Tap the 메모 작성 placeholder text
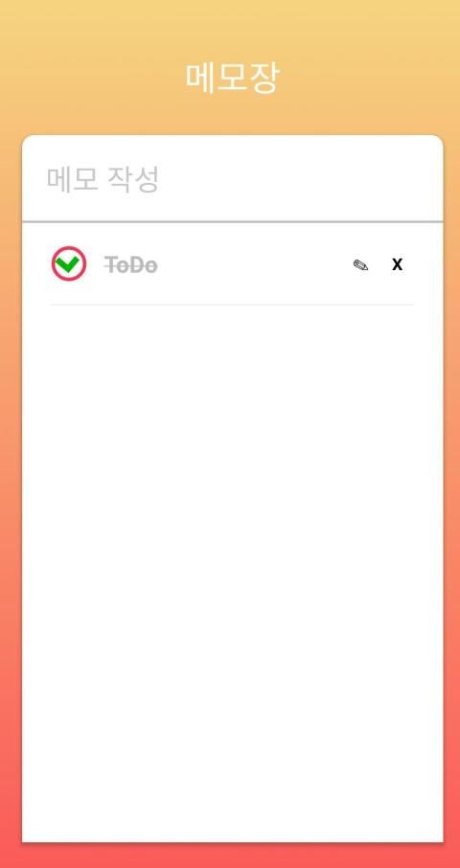This screenshot has width=460, height=868. click(x=103, y=179)
